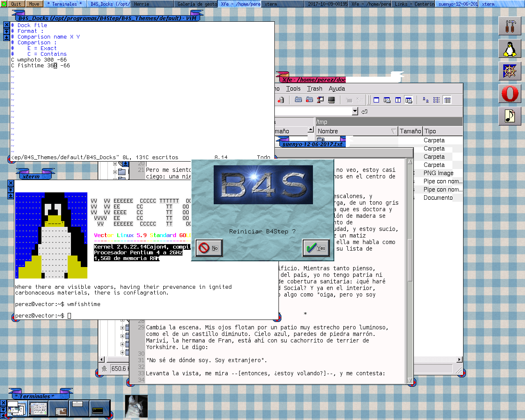Viewport: 525px width, 420px height.
Task: Click the Xfe empty trash toolbar icon
Action: 281,100
